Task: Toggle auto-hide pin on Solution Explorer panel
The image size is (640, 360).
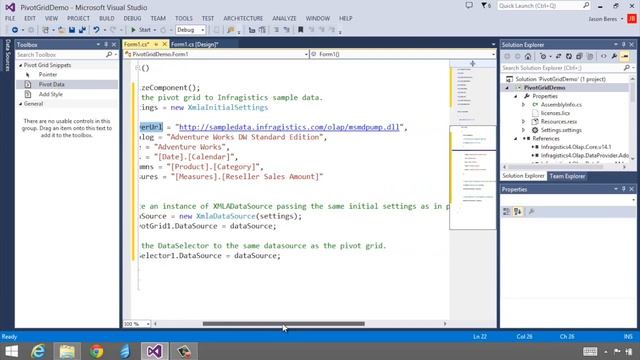Action: tap(624, 44)
